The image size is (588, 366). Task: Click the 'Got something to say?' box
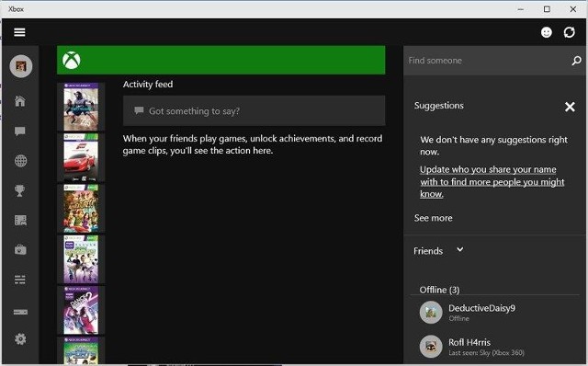coord(254,110)
